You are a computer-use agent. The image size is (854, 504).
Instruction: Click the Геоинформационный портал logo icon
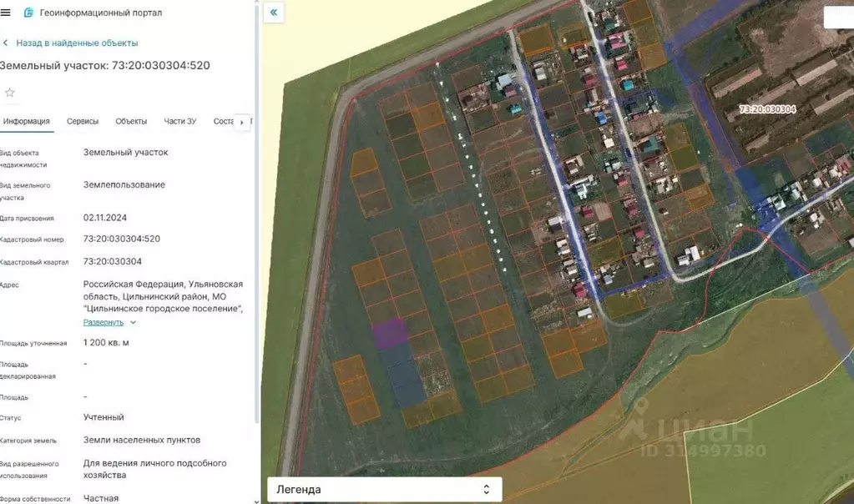[x=28, y=13]
